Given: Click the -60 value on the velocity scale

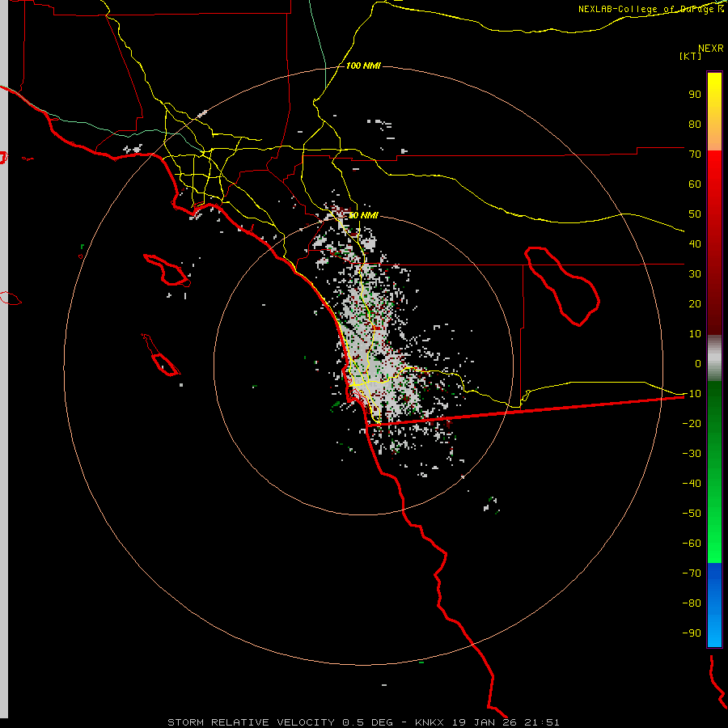Looking at the screenshot, I should click(x=692, y=544).
